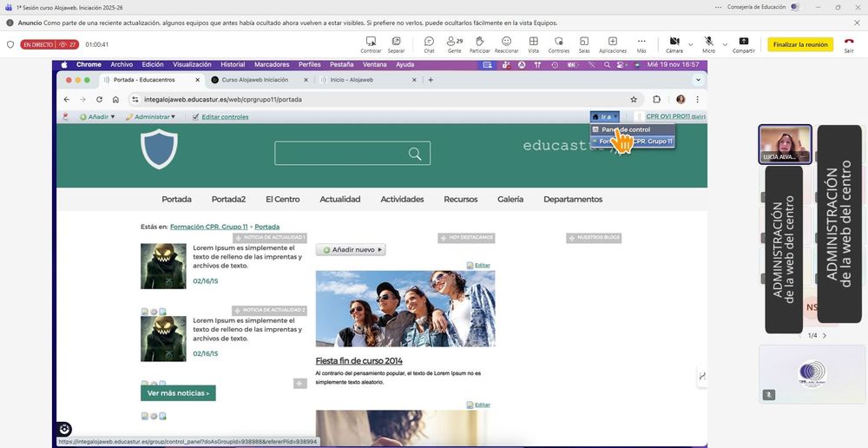Click Ver más noticias button
Viewport: 868px width, 448px height.
(x=178, y=393)
